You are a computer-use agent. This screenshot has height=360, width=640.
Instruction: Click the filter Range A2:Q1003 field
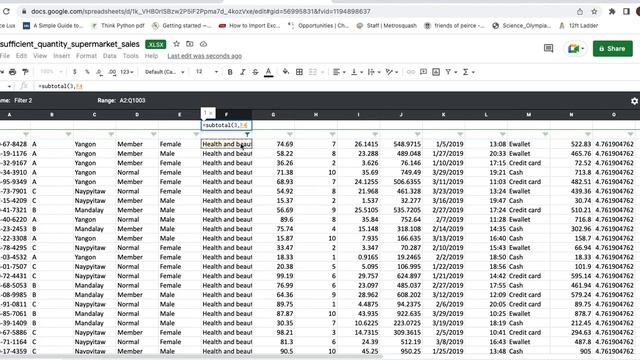pyautogui.click(x=132, y=100)
